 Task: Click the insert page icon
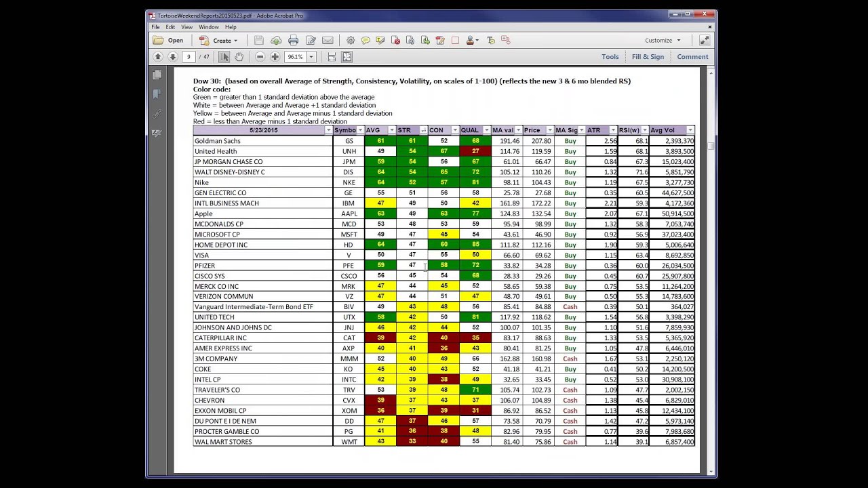(426, 41)
